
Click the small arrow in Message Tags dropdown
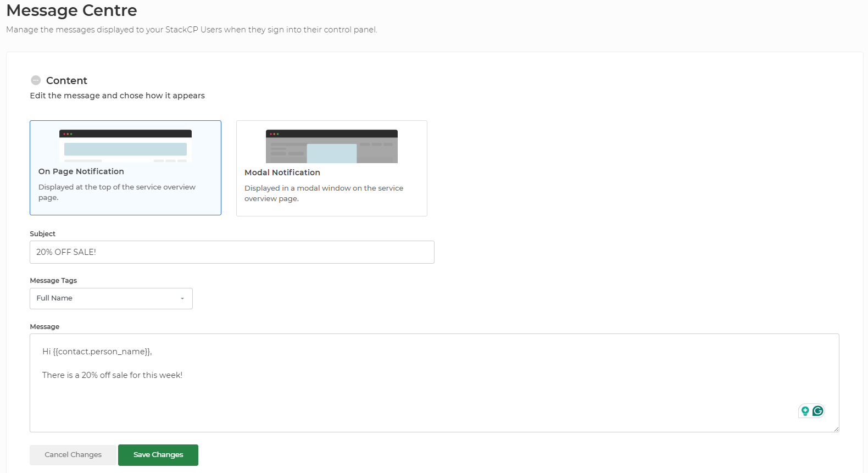point(182,299)
